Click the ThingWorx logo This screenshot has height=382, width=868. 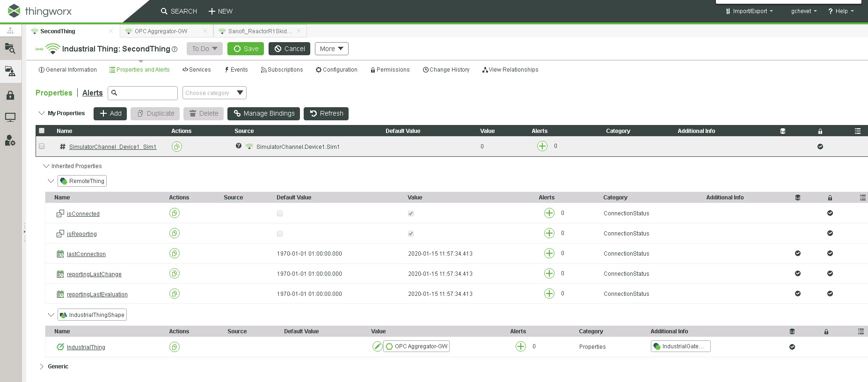tap(40, 11)
